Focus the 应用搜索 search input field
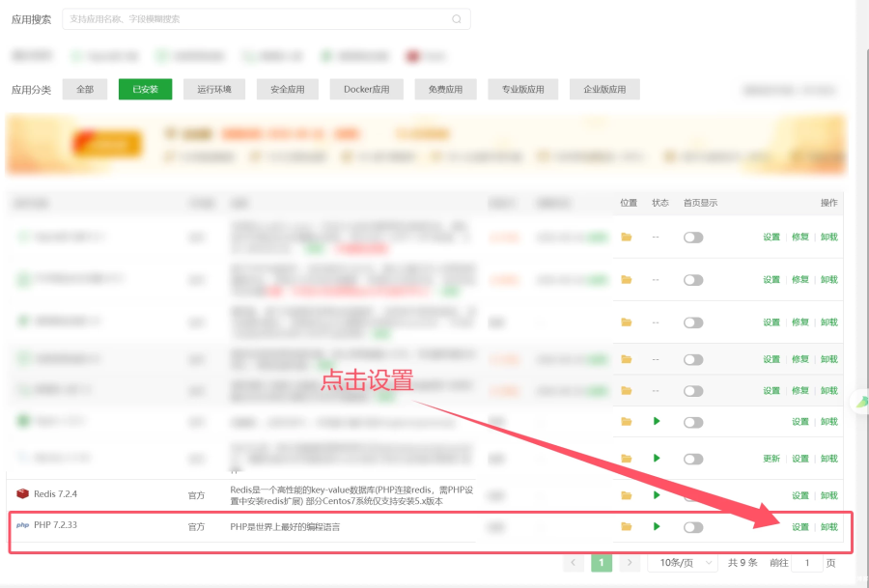The image size is (869, 588). [256, 19]
